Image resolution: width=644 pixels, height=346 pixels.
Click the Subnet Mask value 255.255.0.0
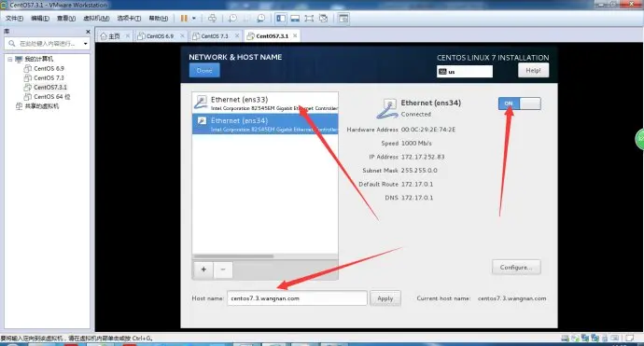click(419, 171)
